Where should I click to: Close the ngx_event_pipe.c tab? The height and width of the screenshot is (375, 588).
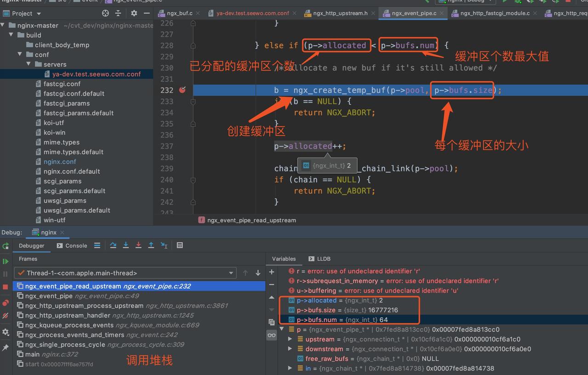click(x=442, y=13)
